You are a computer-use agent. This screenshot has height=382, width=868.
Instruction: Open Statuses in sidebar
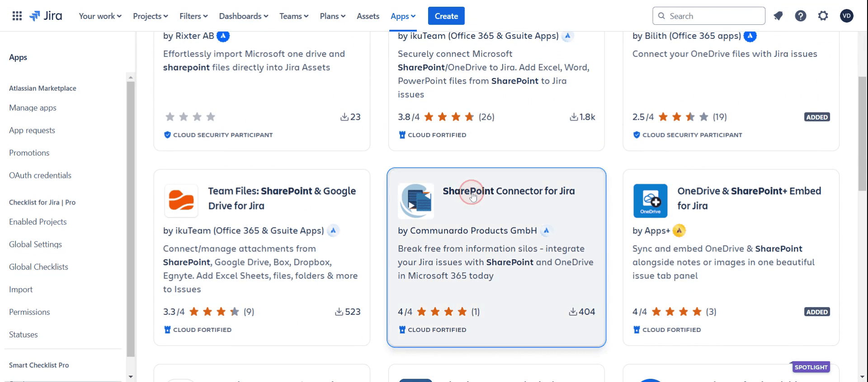[x=24, y=335]
